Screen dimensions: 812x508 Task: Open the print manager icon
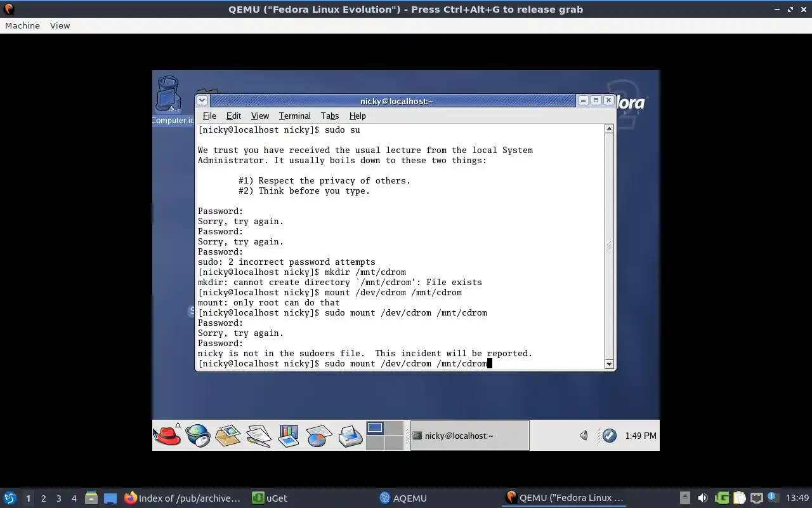[350, 436]
